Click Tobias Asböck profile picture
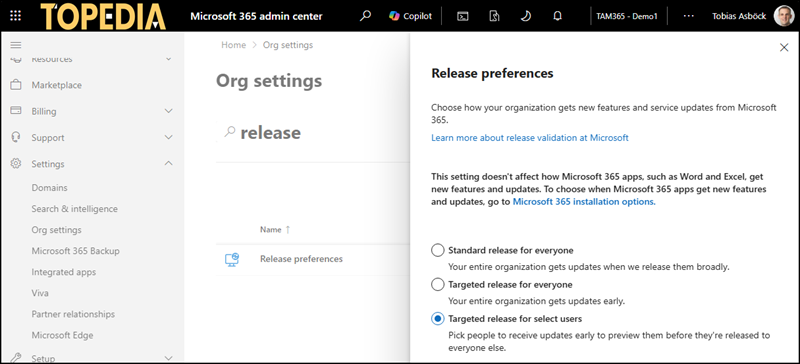800x364 pixels. (784, 16)
